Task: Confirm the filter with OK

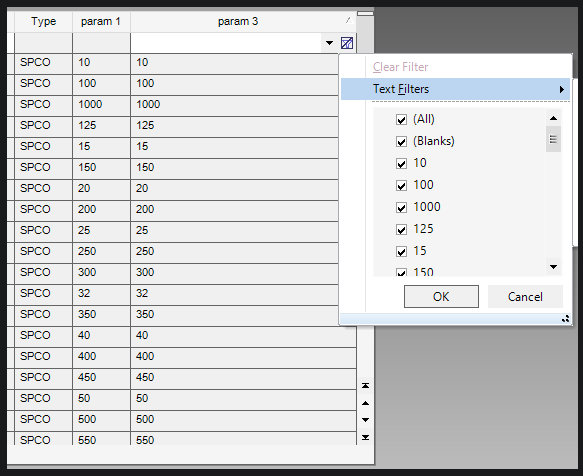Action: [x=441, y=297]
